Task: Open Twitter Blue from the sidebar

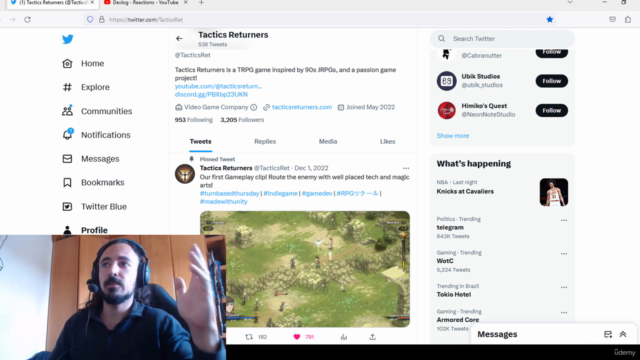Action: click(94, 207)
